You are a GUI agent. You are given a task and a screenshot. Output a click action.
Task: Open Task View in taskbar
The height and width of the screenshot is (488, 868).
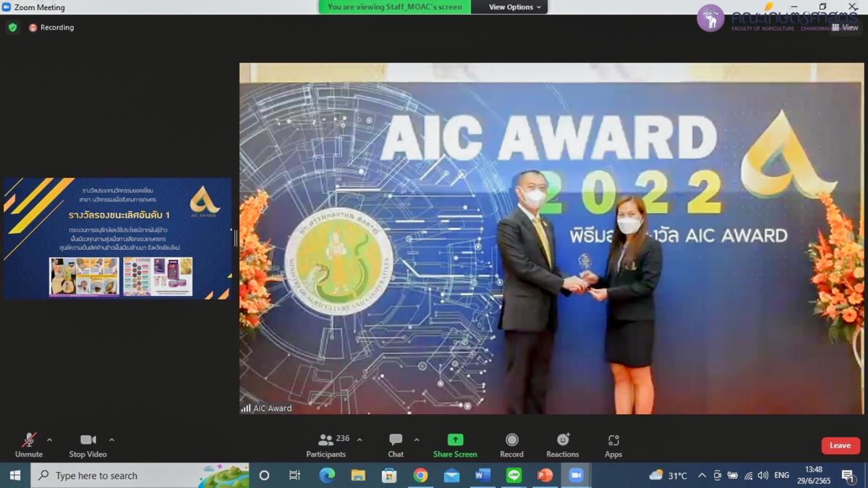click(x=294, y=476)
